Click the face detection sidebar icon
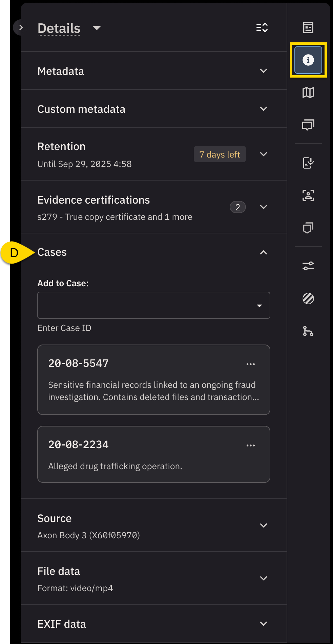The height and width of the screenshot is (644, 333). pos(308,195)
